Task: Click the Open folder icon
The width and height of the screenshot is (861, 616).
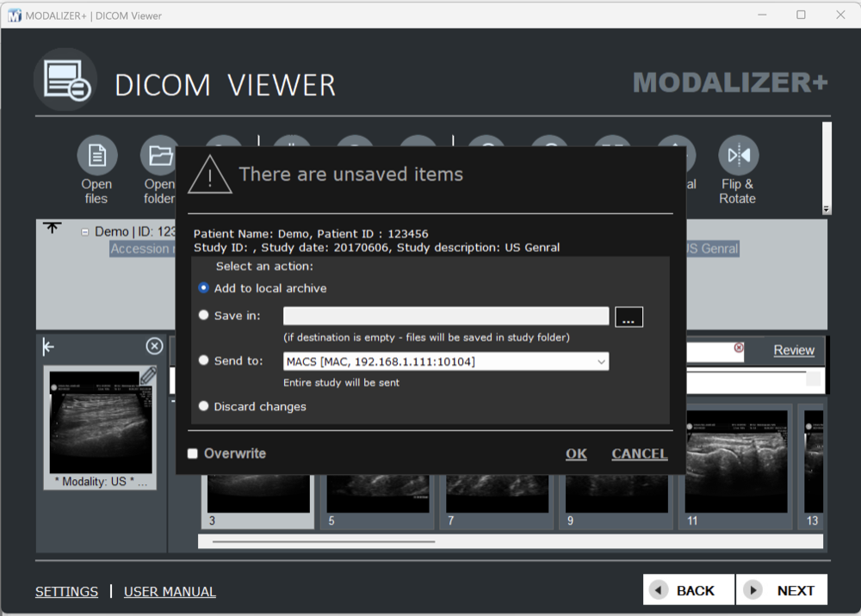Action: [158, 155]
